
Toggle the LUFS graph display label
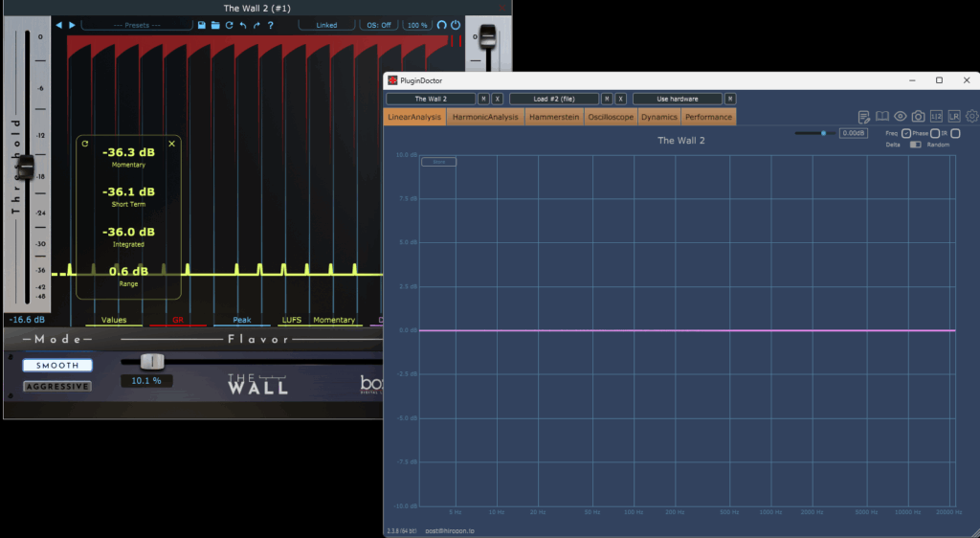pyautogui.click(x=292, y=320)
